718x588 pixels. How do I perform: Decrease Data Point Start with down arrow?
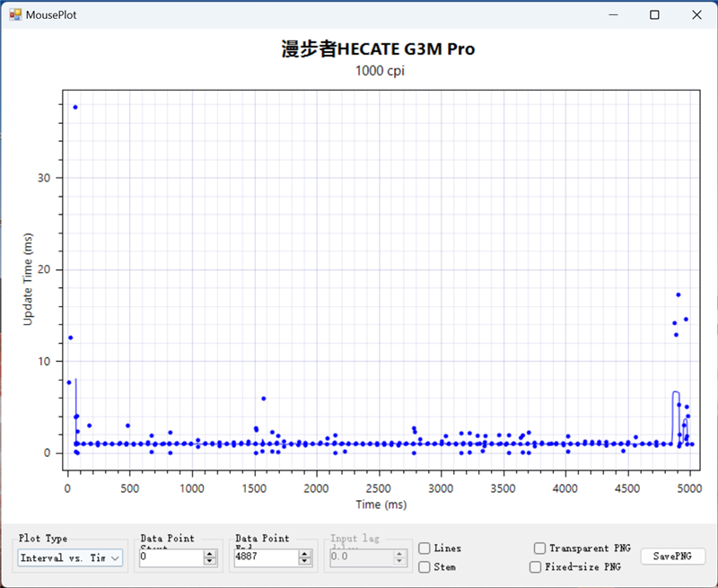pyautogui.click(x=210, y=561)
